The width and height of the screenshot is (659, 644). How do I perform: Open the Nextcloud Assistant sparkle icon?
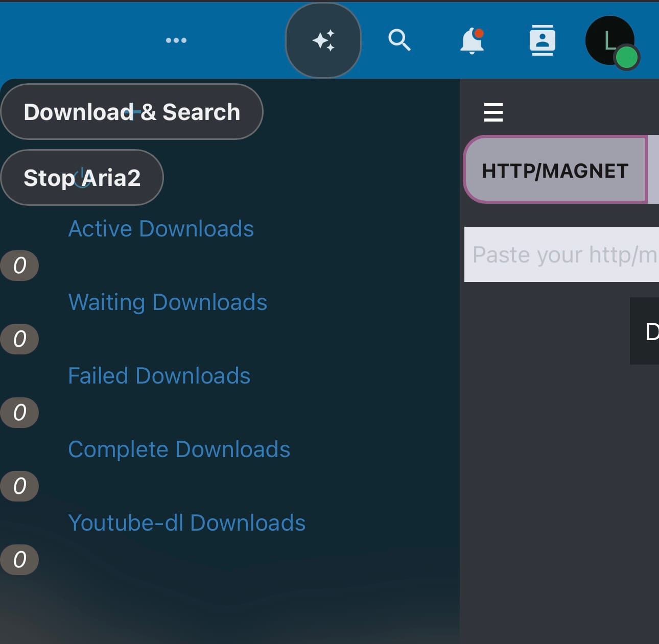[x=323, y=40]
